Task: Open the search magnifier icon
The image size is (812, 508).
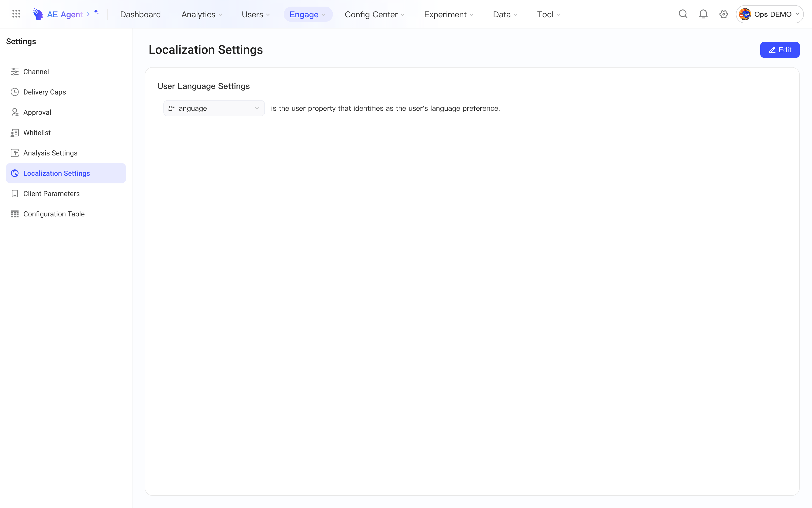Action: click(683, 14)
